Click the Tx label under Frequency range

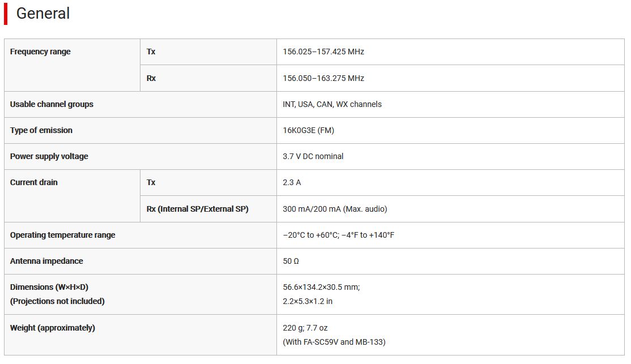click(x=151, y=52)
